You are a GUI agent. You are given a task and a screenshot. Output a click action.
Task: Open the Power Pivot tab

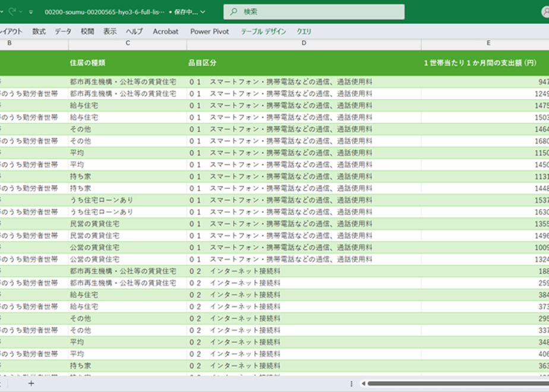(210, 31)
